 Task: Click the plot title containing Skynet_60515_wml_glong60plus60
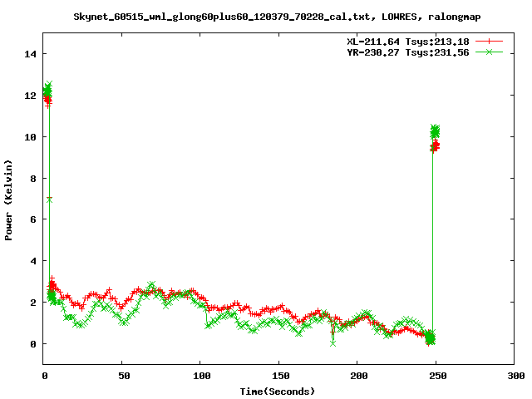coord(277,17)
